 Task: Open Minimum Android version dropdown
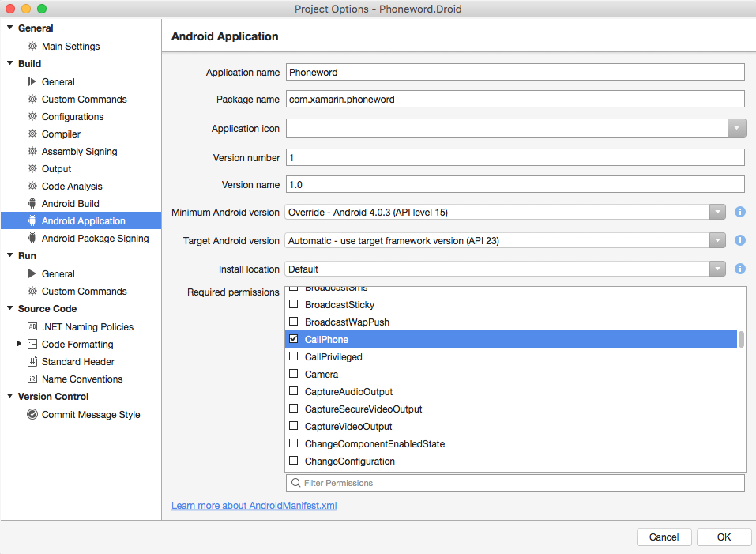[x=717, y=212]
